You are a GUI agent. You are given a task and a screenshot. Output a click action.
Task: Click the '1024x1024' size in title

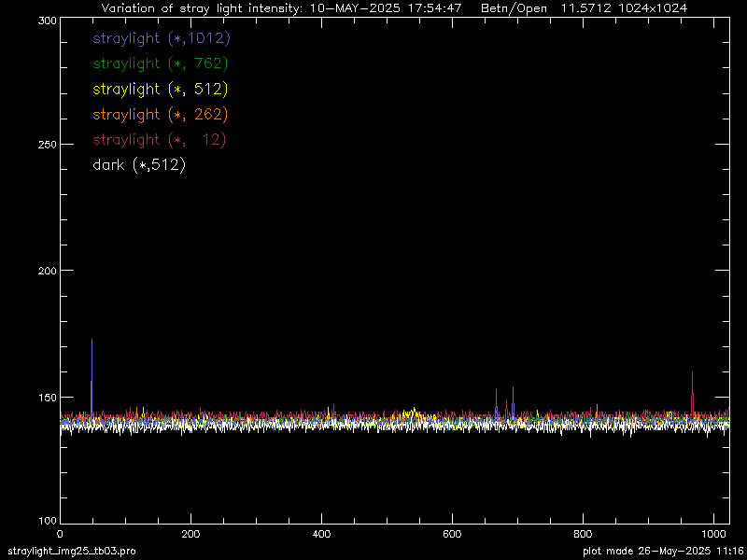(x=652, y=8)
